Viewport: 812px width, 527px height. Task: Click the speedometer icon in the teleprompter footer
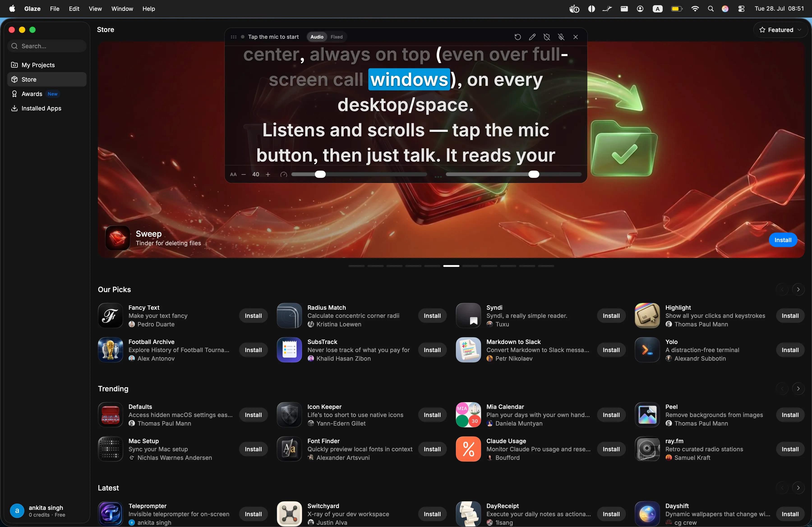coord(284,174)
